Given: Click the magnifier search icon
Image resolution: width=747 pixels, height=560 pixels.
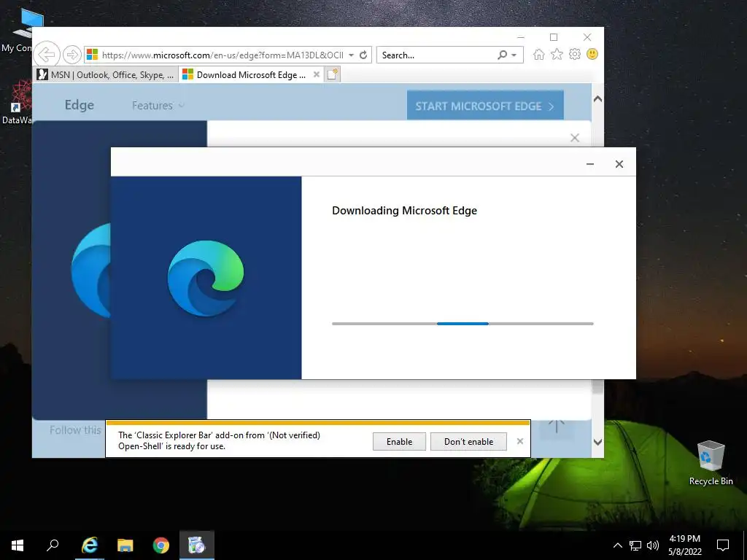Looking at the screenshot, I should pos(502,55).
